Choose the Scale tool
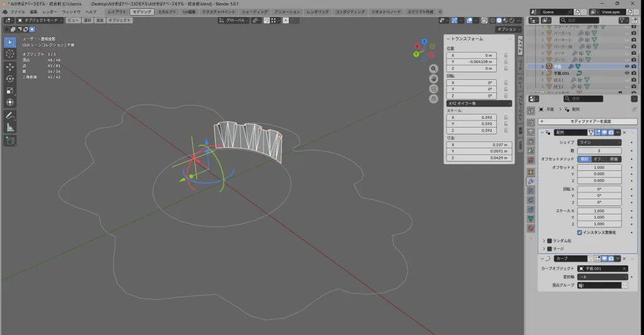 [x=10, y=90]
